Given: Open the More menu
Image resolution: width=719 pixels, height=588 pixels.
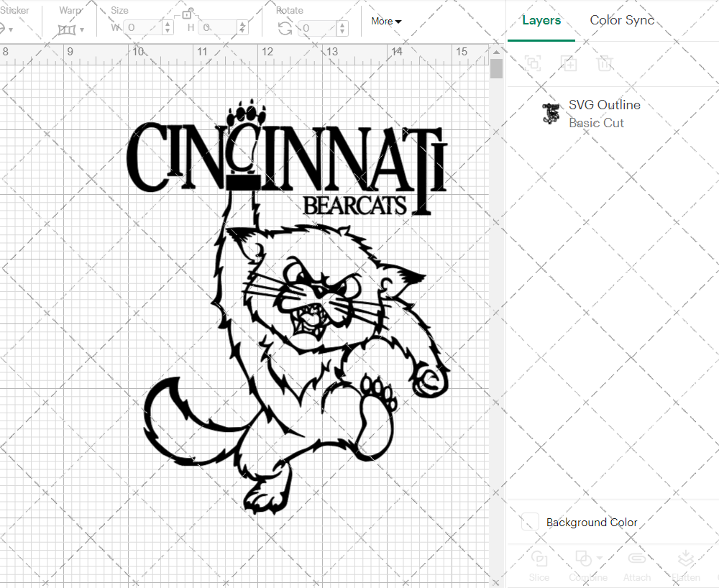Looking at the screenshot, I should pyautogui.click(x=386, y=22).
